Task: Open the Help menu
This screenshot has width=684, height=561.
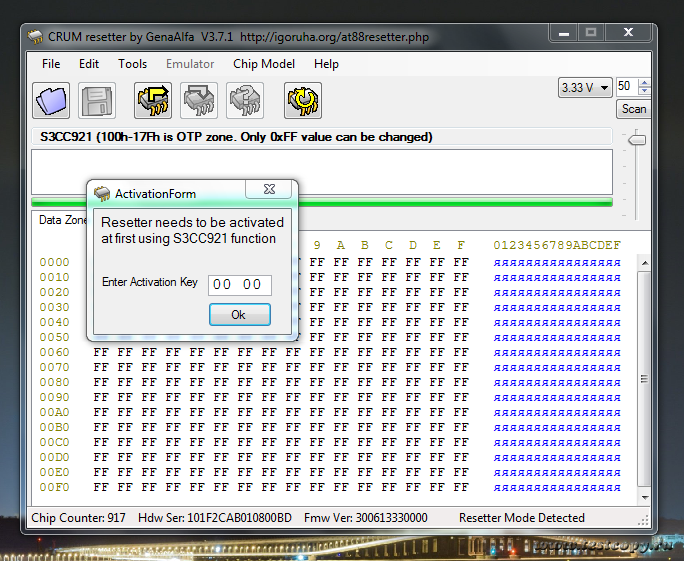Action: (326, 64)
